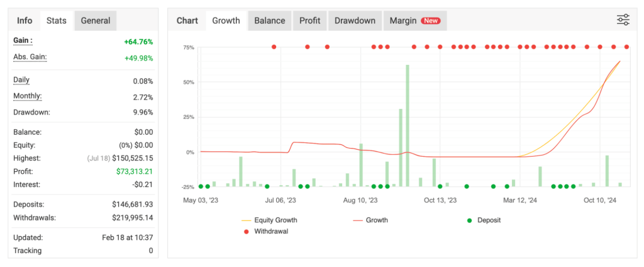Open the chart settings sliders icon
Image resolution: width=644 pixels, height=267 pixels.
[x=623, y=20]
